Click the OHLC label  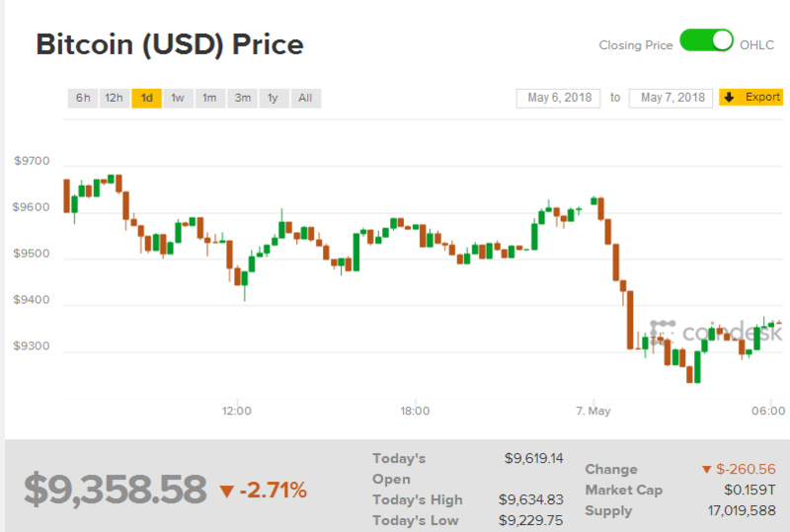coord(757,45)
